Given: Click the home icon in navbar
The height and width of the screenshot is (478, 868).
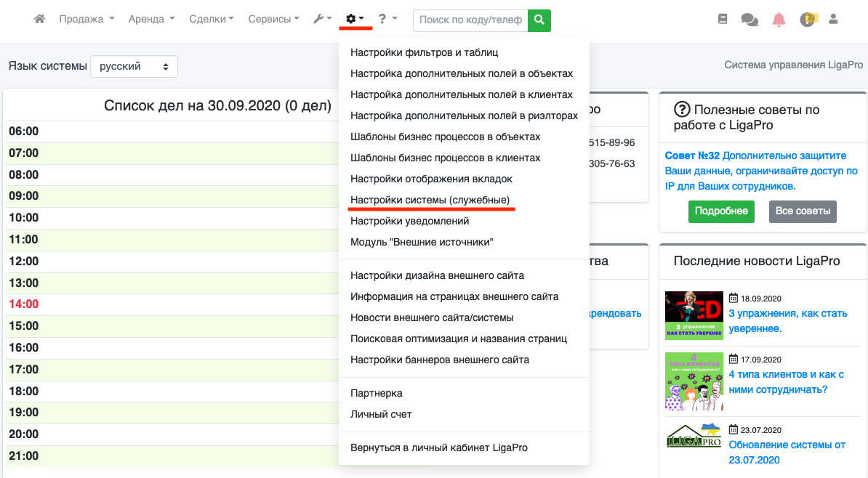Looking at the screenshot, I should click(40, 20).
